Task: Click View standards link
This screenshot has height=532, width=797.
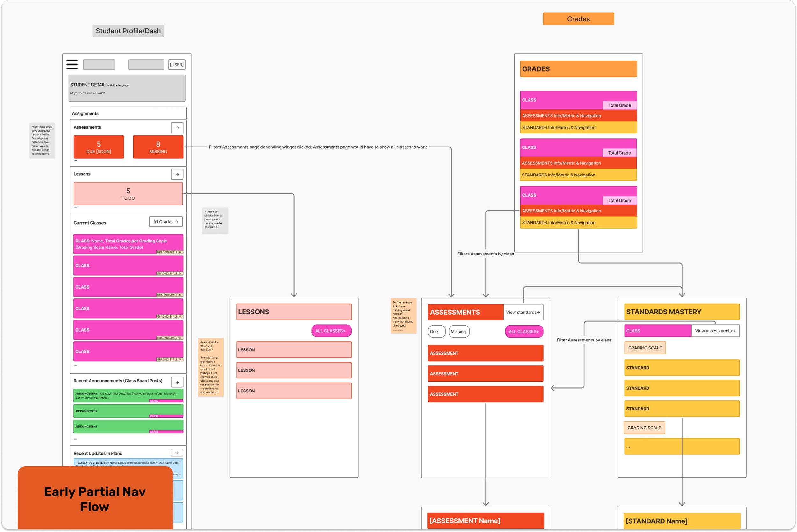Action: (523, 313)
